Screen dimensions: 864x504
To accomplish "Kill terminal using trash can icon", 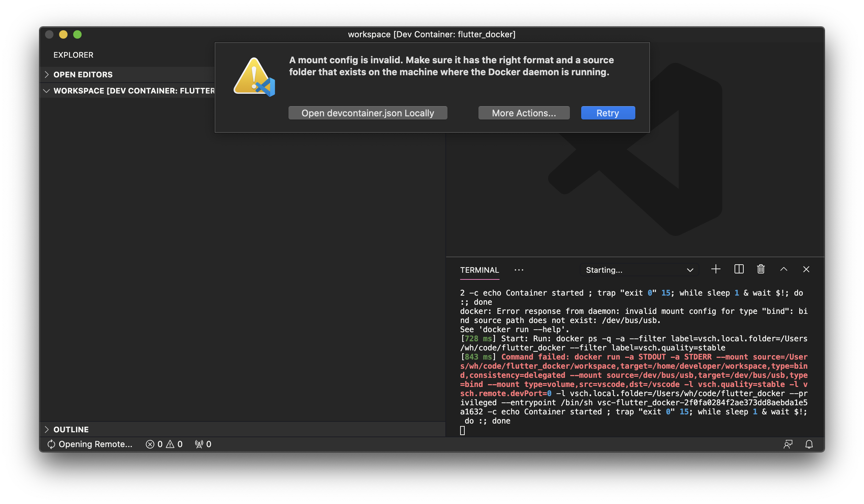I will coord(761,270).
